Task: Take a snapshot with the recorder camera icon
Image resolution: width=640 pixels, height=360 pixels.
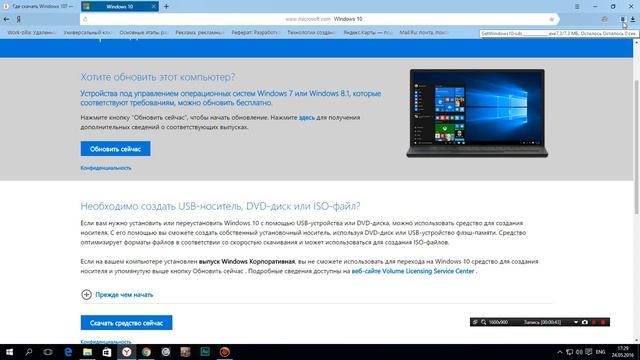Action: tap(584, 322)
